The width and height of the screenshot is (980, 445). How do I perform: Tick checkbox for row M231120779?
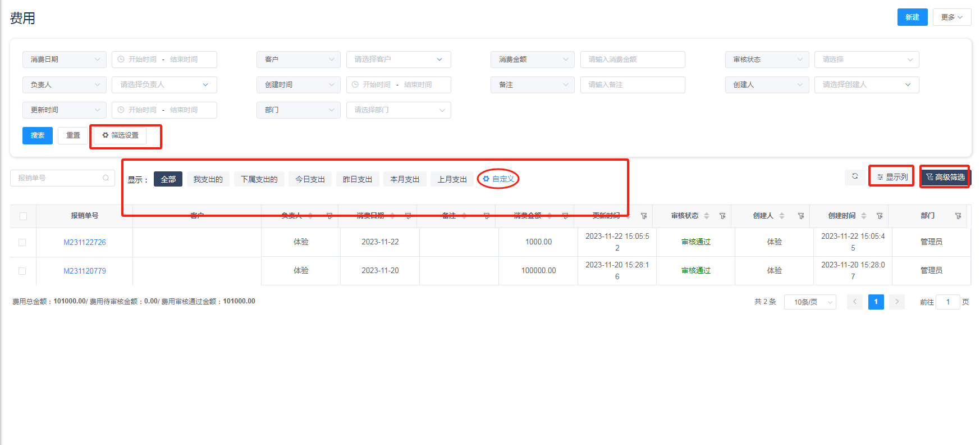[22, 271]
